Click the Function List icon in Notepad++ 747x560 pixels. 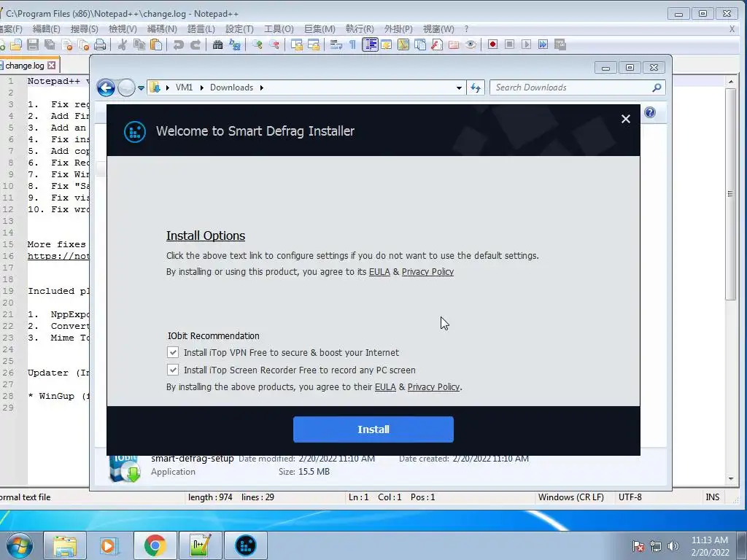click(437, 44)
